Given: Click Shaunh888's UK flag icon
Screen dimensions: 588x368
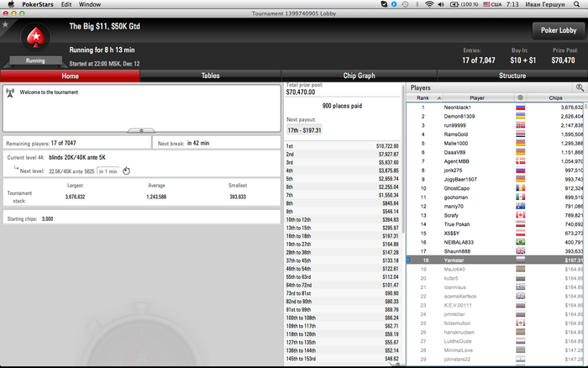Looking at the screenshot, I should coord(520,251).
